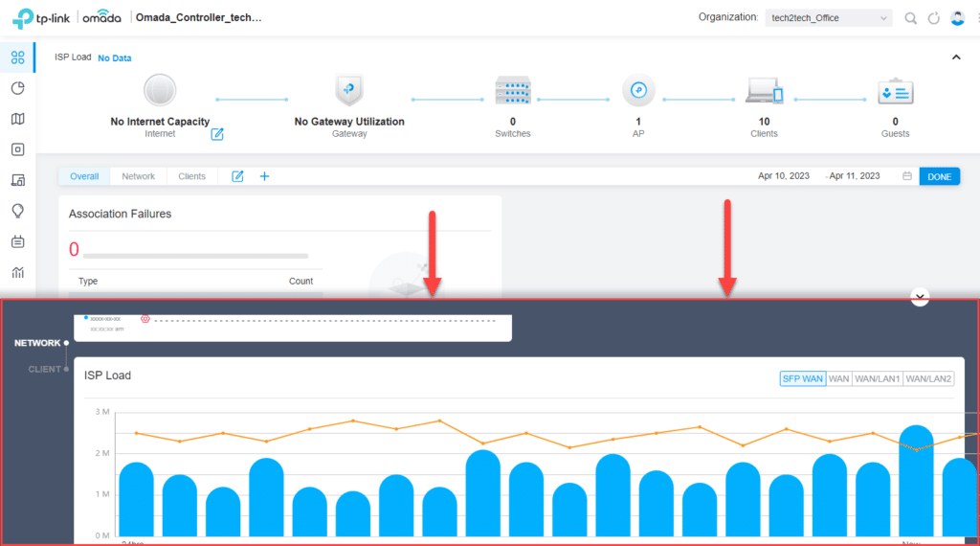The image size is (980, 546).
Task: Open the Organization dropdown
Action: click(829, 18)
